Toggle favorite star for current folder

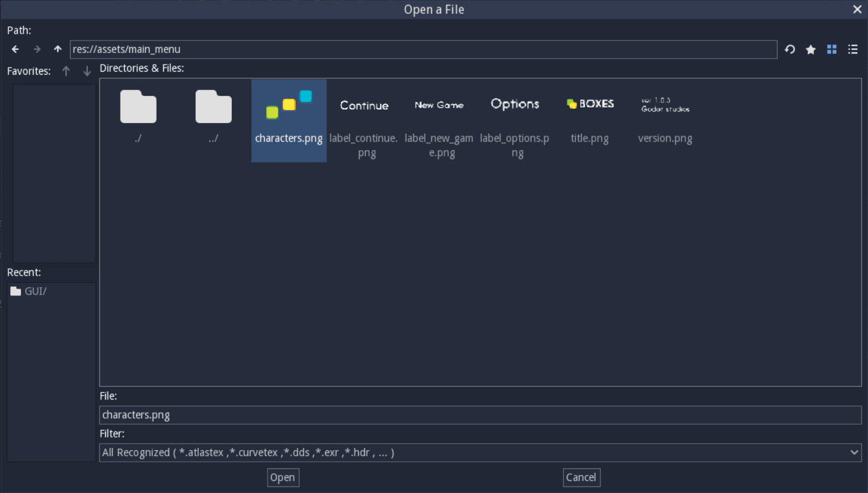811,49
